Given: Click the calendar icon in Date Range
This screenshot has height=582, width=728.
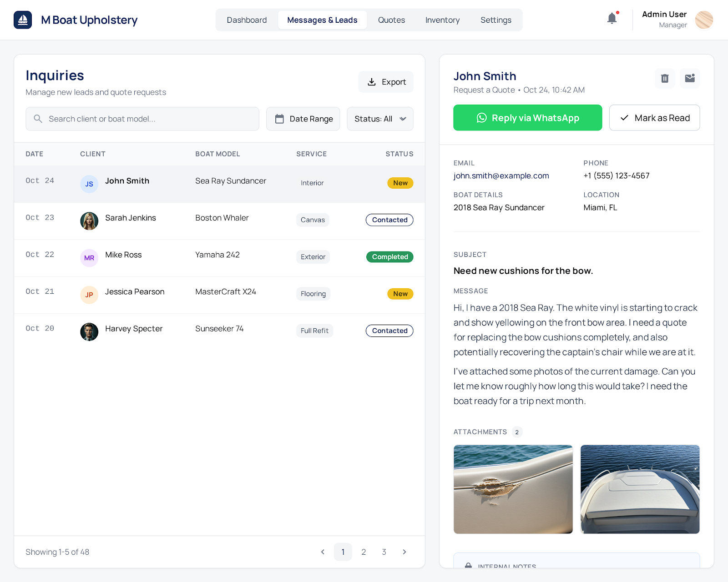Looking at the screenshot, I should click(x=279, y=118).
